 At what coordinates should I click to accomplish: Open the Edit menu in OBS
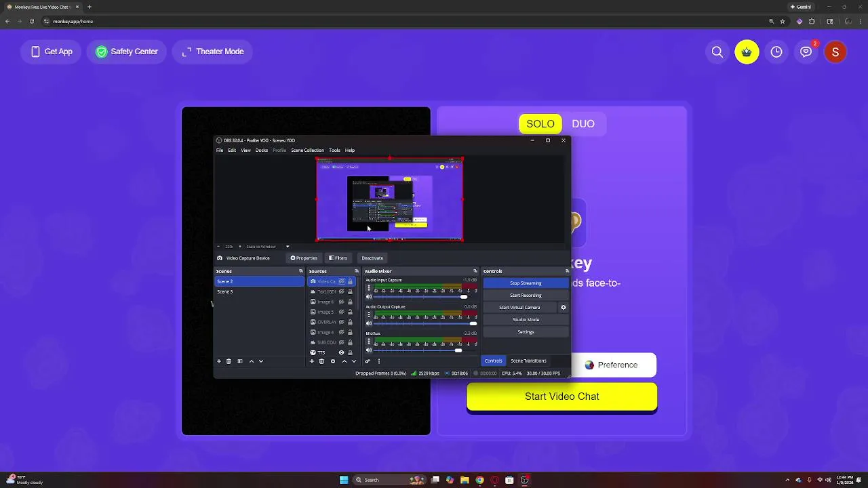[x=232, y=150]
